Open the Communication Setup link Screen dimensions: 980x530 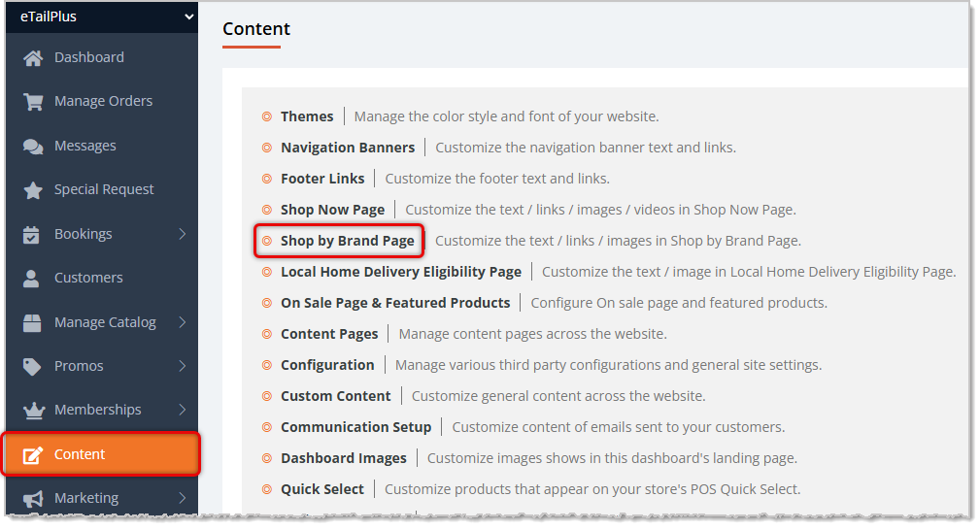pyautogui.click(x=355, y=427)
